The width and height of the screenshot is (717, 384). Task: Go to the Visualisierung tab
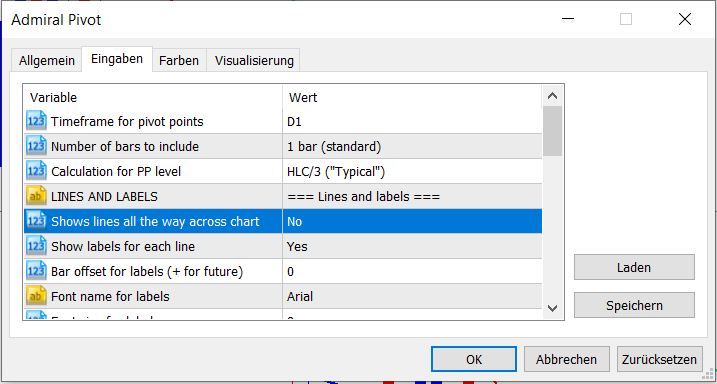(254, 61)
